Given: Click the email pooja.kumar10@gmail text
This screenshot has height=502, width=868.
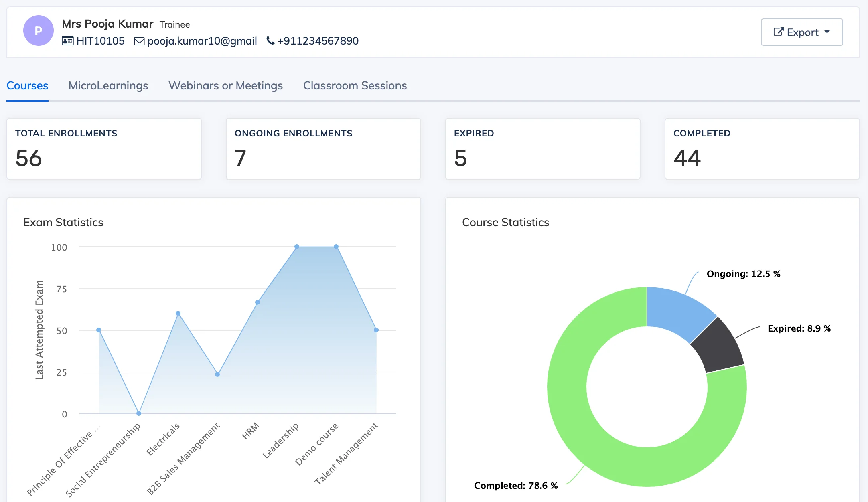Looking at the screenshot, I should 202,41.
